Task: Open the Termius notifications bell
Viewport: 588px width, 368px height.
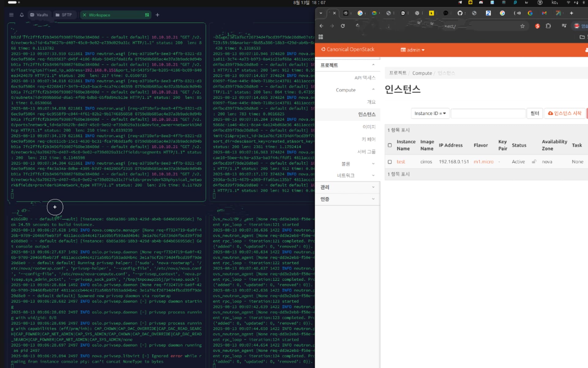Action: tap(22, 15)
